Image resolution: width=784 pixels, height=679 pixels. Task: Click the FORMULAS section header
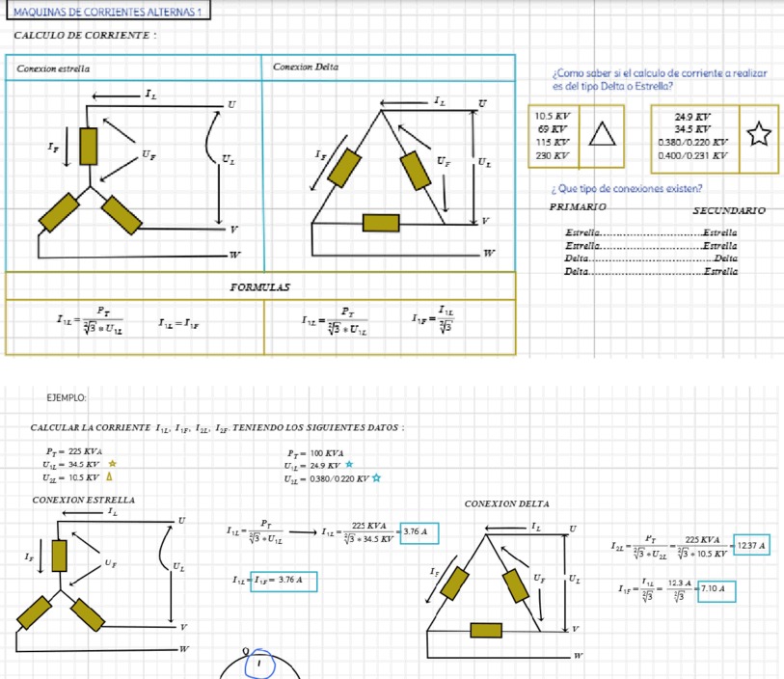tap(260, 287)
